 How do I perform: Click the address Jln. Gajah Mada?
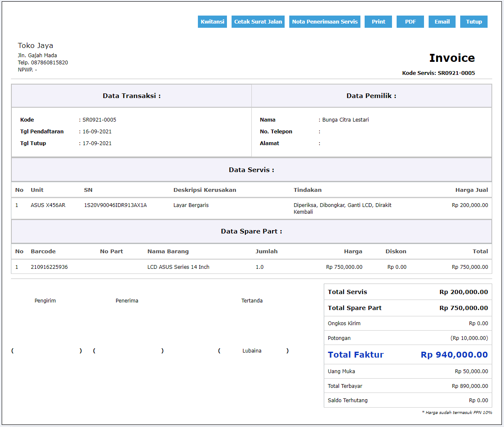point(37,55)
